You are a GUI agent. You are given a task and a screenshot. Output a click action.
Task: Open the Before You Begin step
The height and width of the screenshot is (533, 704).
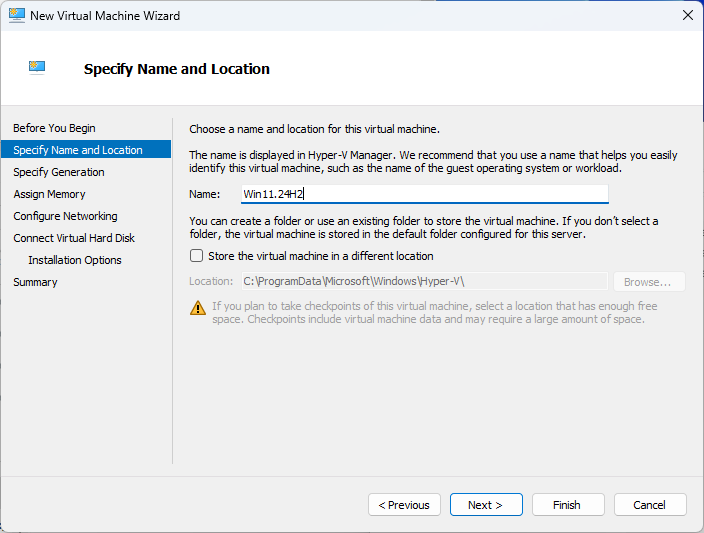[x=54, y=128]
